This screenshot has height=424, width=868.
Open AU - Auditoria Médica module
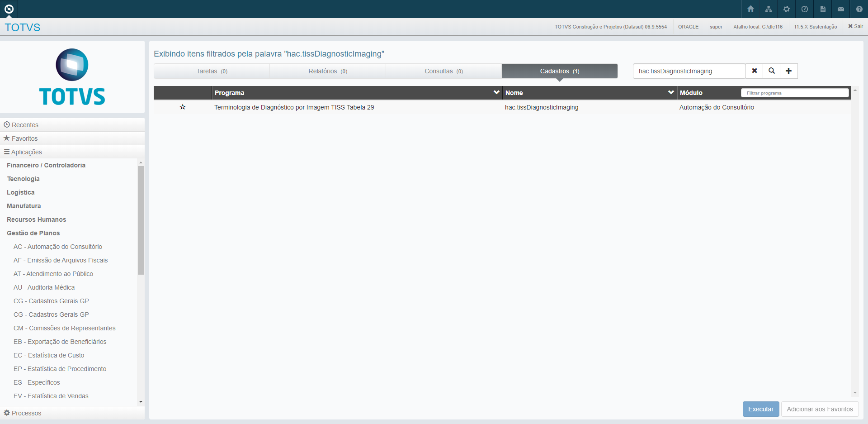coord(44,287)
